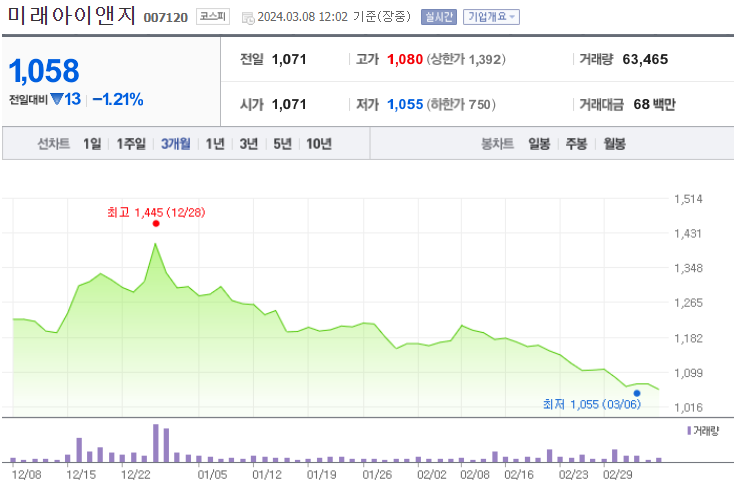Viewport: 734px width, 503px height.
Task: Click the 하한가 750 text
Action: click(461, 104)
